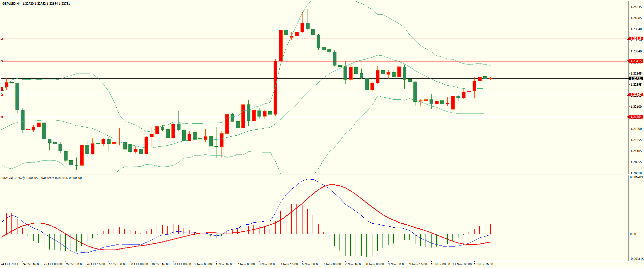Click the 0.006789 MACD scale value
Screen dimensions: 644x268
pos(636,177)
